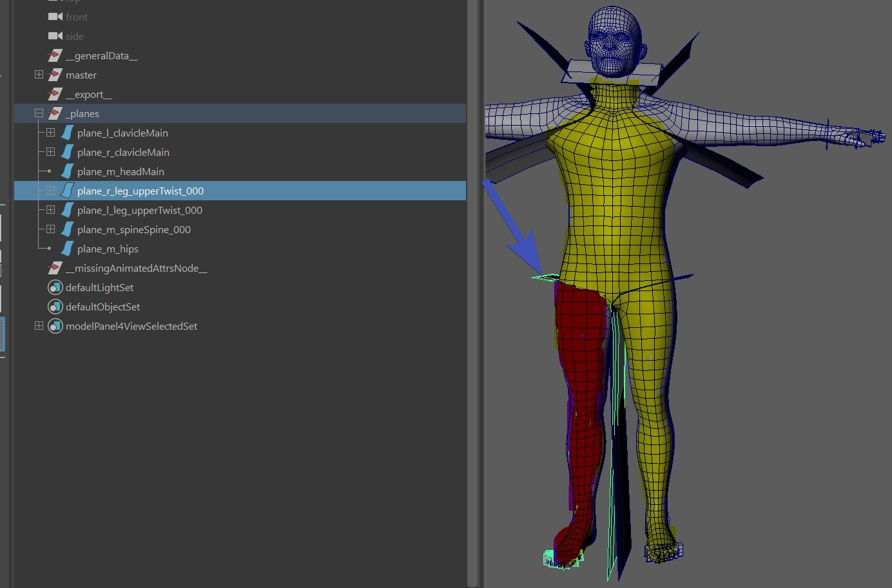Click the front camera icon
This screenshot has height=588, width=892.
tap(55, 17)
